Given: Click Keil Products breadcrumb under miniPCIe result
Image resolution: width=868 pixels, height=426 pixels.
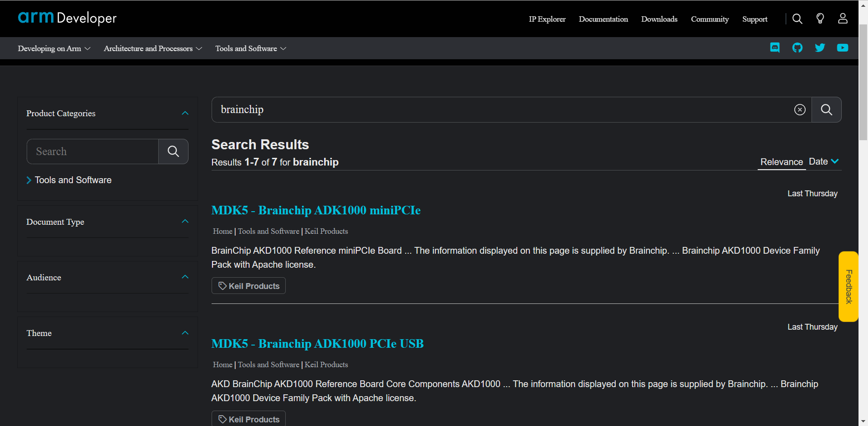Looking at the screenshot, I should 326,231.
